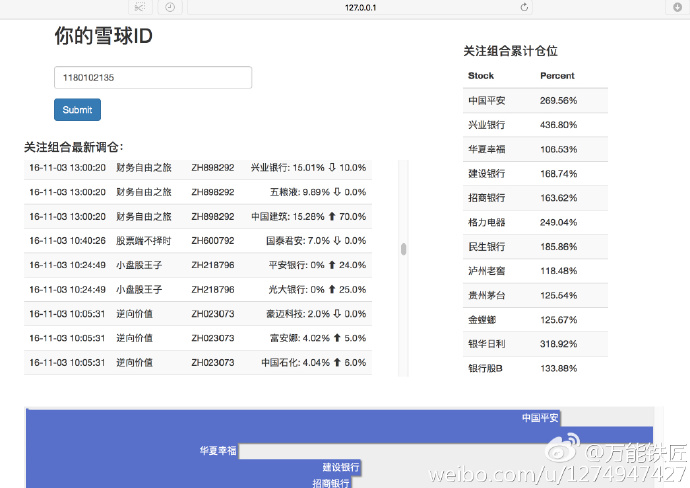Click 泸州老窖 in the holdings table

tap(486, 271)
